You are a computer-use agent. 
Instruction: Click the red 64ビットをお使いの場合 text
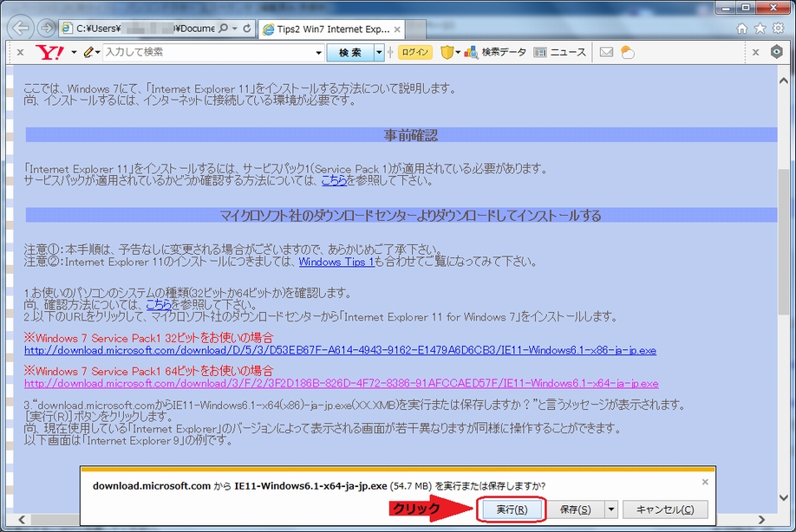pyautogui.click(x=149, y=371)
